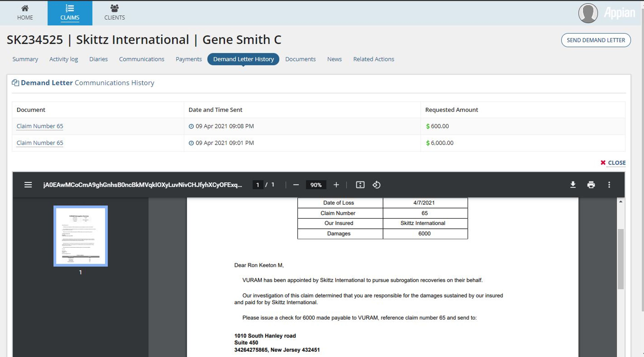Viewport: 644px width, 357px height.
Task: Click the red X close icon
Action: (x=603, y=162)
